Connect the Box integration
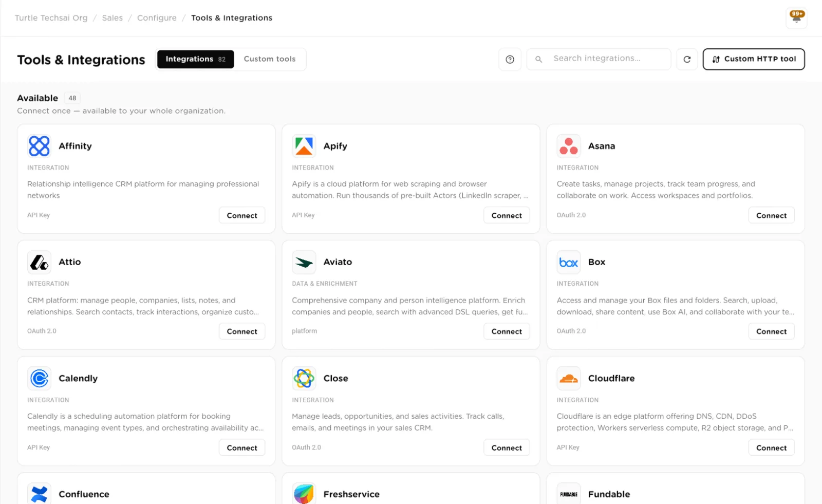The image size is (822, 504). point(771,331)
